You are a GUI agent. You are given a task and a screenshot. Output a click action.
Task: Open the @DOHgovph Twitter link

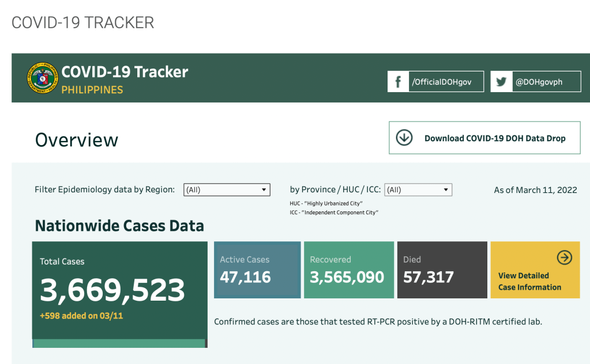click(x=539, y=82)
